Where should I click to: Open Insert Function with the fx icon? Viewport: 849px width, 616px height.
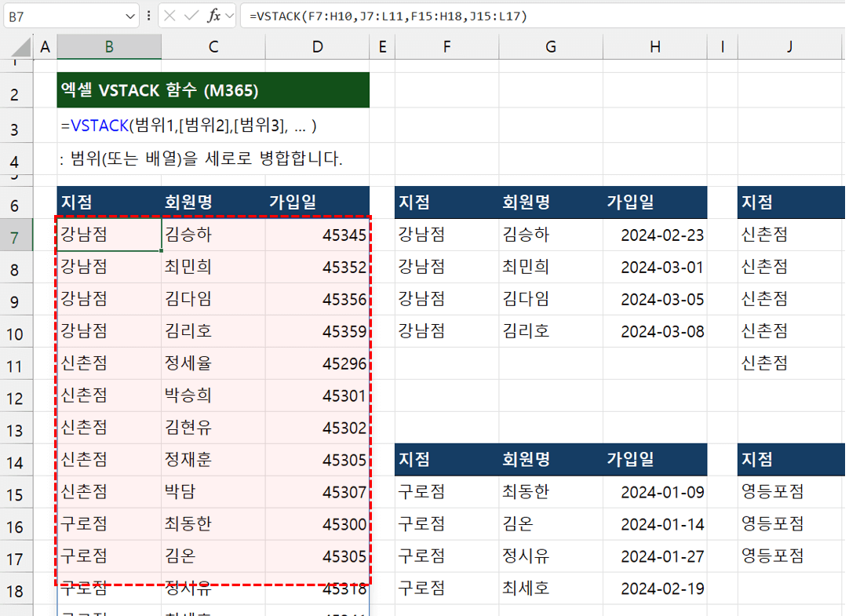click(x=213, y=16)
